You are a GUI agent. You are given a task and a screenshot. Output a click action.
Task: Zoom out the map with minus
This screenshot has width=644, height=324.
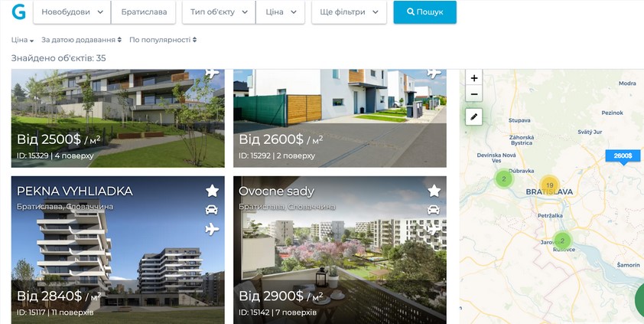click(474, 94)
